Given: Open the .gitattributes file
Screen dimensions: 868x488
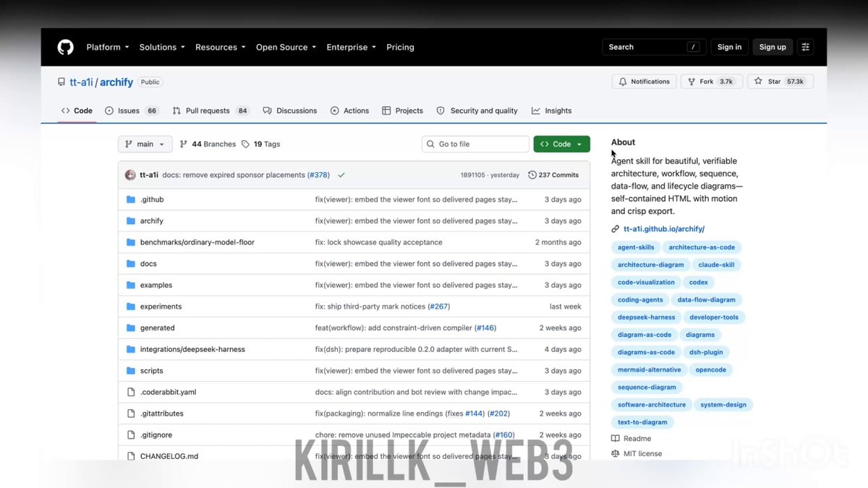Looking at the screenshot, I should [x=161, y=414].
